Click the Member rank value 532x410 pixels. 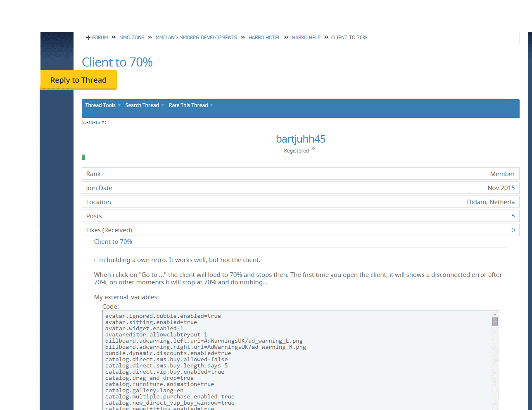point(502,174)
